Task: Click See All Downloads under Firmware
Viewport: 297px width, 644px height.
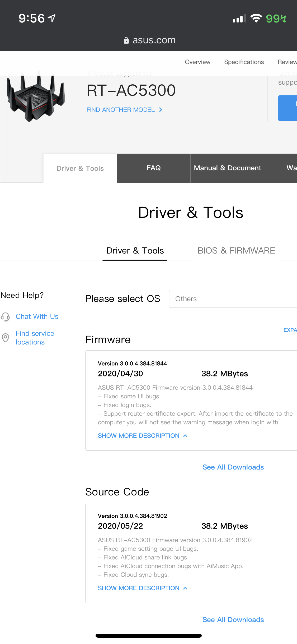Action: (x=233, y=467)
